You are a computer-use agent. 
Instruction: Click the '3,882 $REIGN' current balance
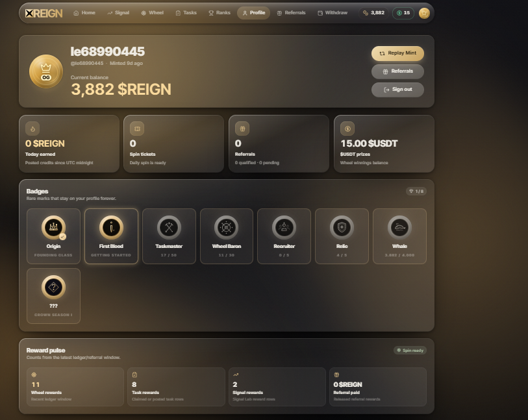(121, 90)
